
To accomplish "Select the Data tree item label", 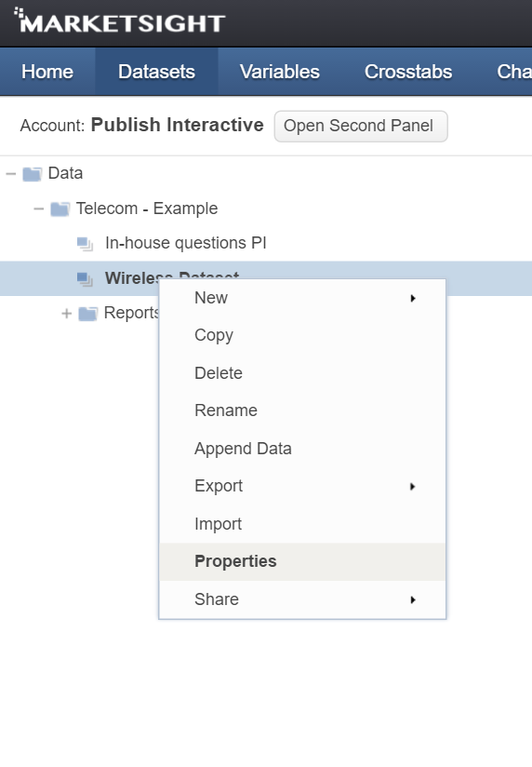I will coord(65,174).
